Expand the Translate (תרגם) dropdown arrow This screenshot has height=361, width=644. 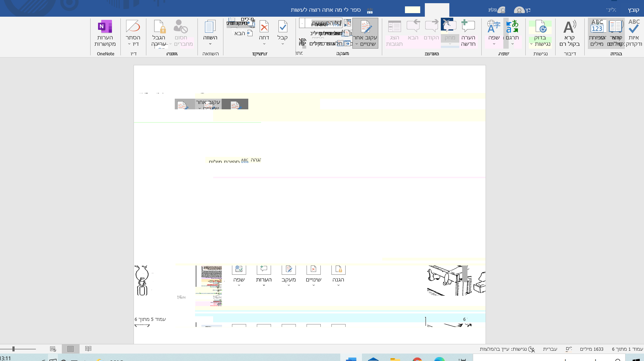click(512, 44)
